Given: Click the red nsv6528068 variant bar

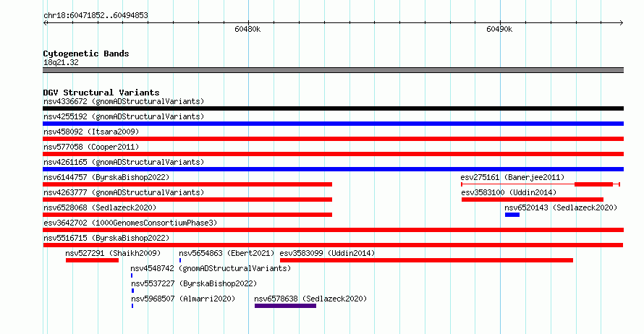Looking at the screenshot, I should click(x=187, y=215).
